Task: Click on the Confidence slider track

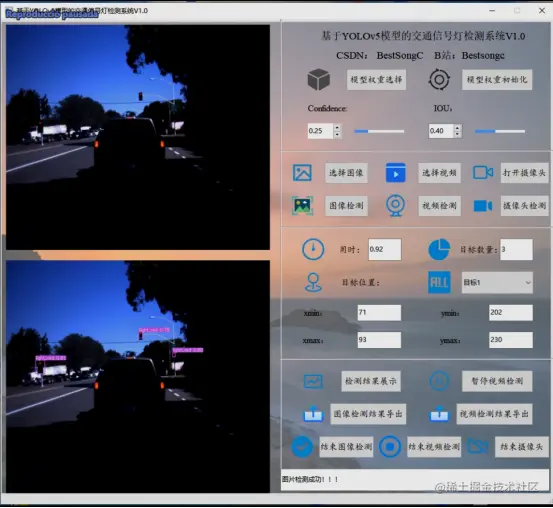Action: click(x=379, y=131)
